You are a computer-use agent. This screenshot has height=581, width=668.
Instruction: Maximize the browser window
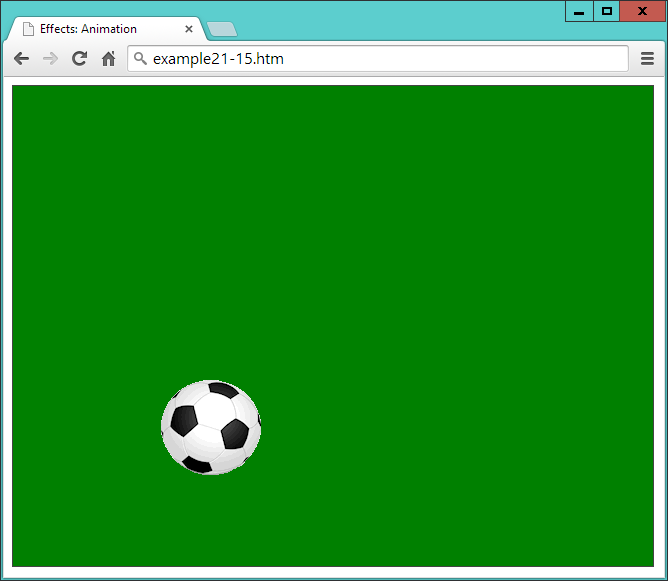(x=607, y=12)
